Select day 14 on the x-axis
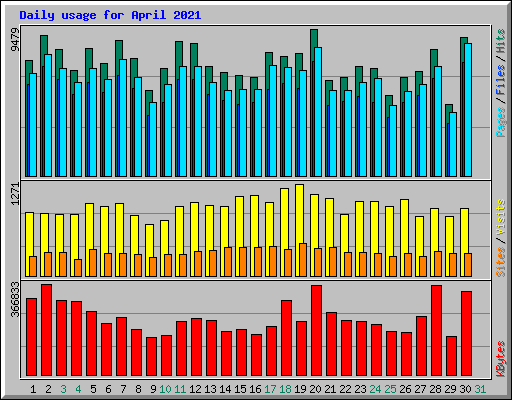 (225, 389)
